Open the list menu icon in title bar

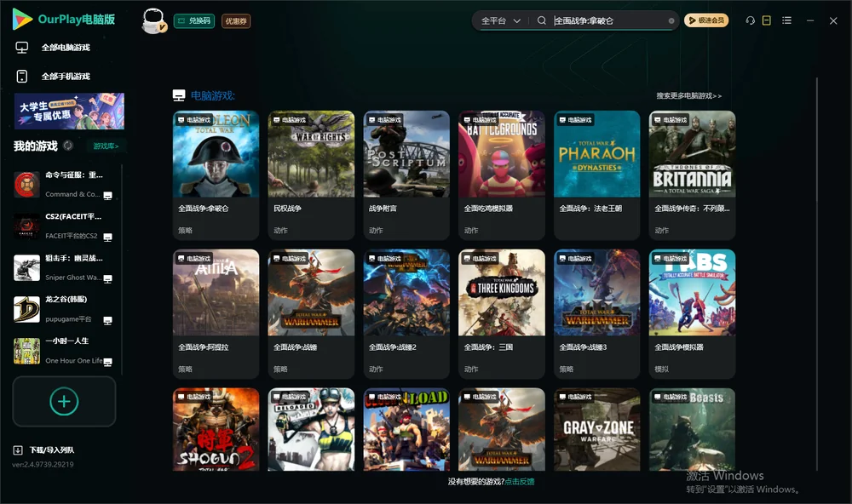point(786,20)
